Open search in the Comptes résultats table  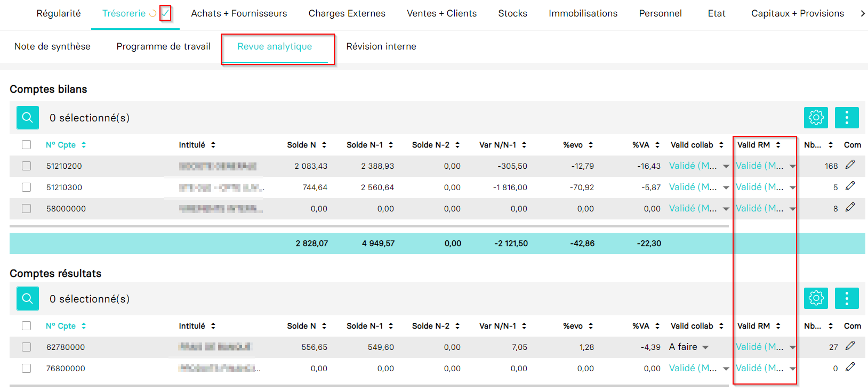click(x=28, y=299)
